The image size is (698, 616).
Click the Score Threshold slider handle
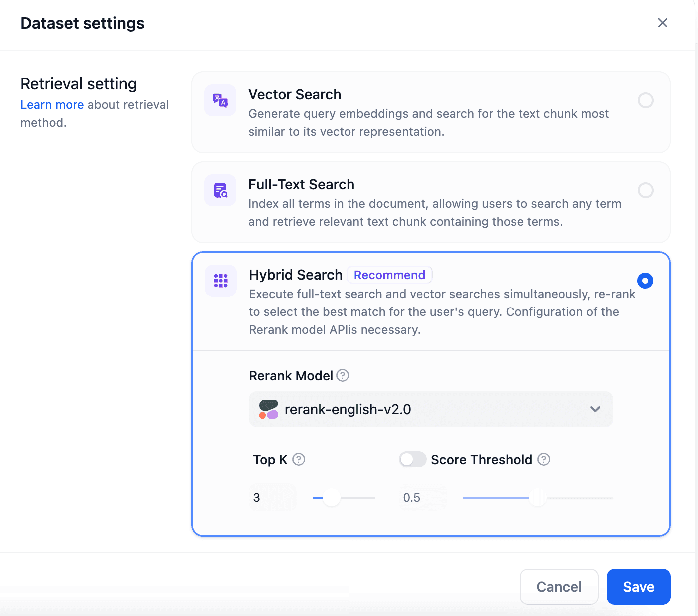tap(537, 498)
